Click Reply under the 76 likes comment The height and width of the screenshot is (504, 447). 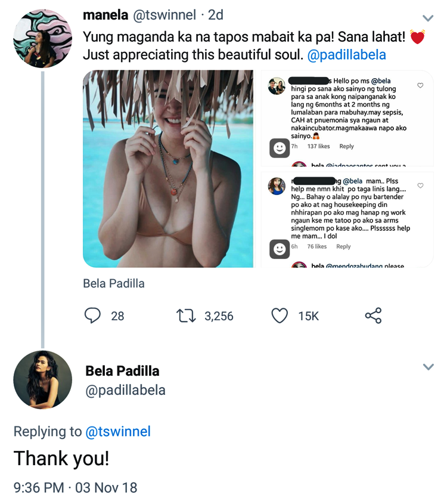point(343,246)
